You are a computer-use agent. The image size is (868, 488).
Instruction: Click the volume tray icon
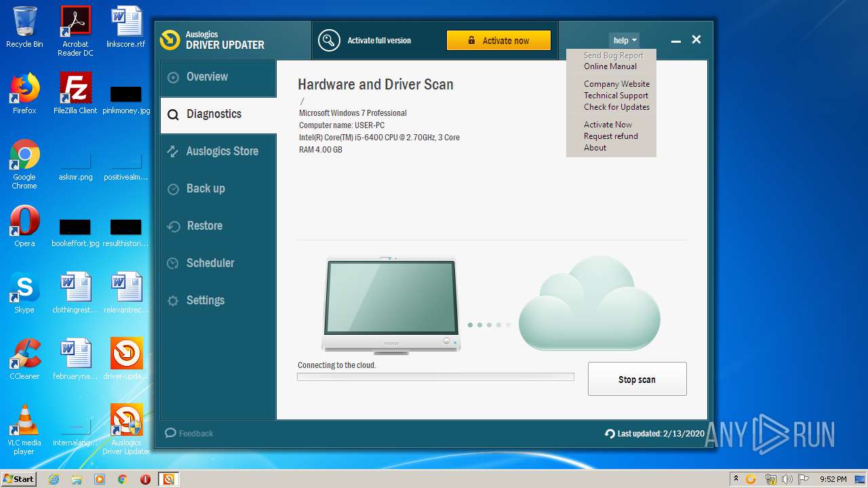pyautogui.click(x=787, y=479)
